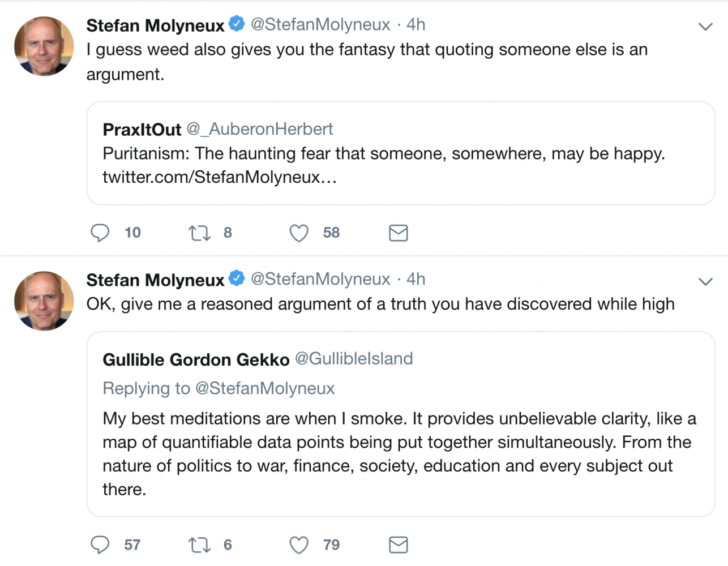This screenshot has width=728, height=566.
Task: Click verified badge on the second tweet
Action: 237,278
